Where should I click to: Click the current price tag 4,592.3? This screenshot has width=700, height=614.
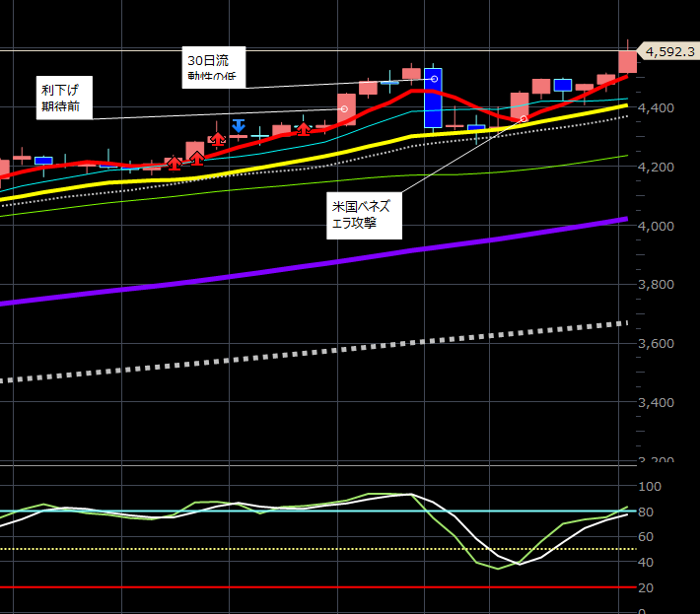pyautogui.click(x=668, y=50)
